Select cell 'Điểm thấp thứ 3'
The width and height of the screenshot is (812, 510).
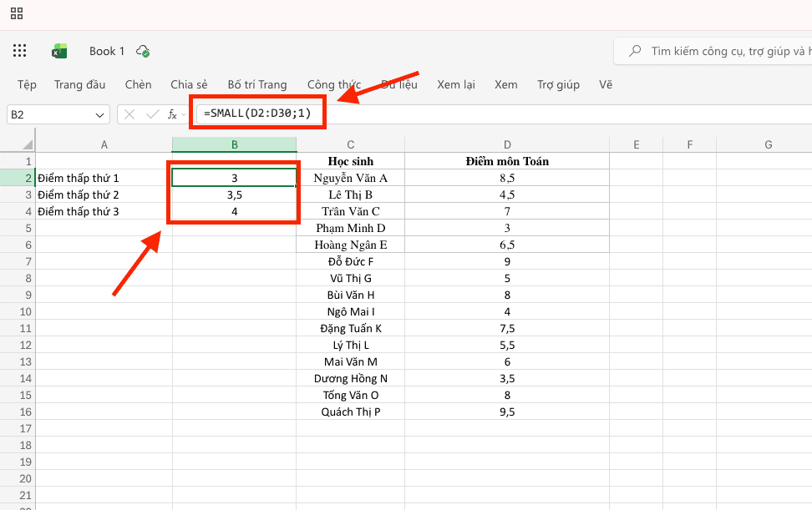104,211
